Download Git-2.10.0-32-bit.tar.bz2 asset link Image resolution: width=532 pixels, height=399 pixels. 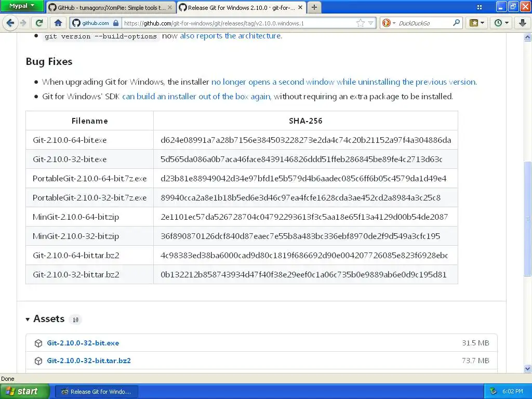(x=88, y=361)
